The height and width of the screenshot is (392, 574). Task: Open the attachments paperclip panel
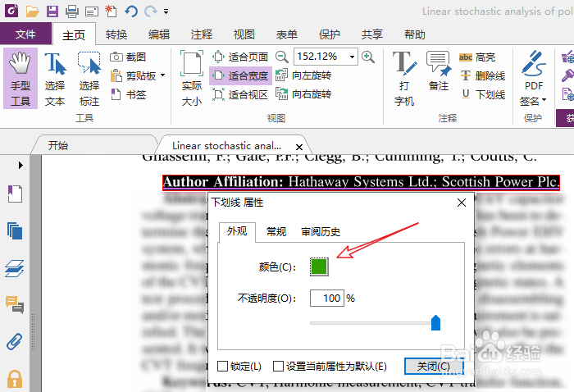(x=15, y=342)
